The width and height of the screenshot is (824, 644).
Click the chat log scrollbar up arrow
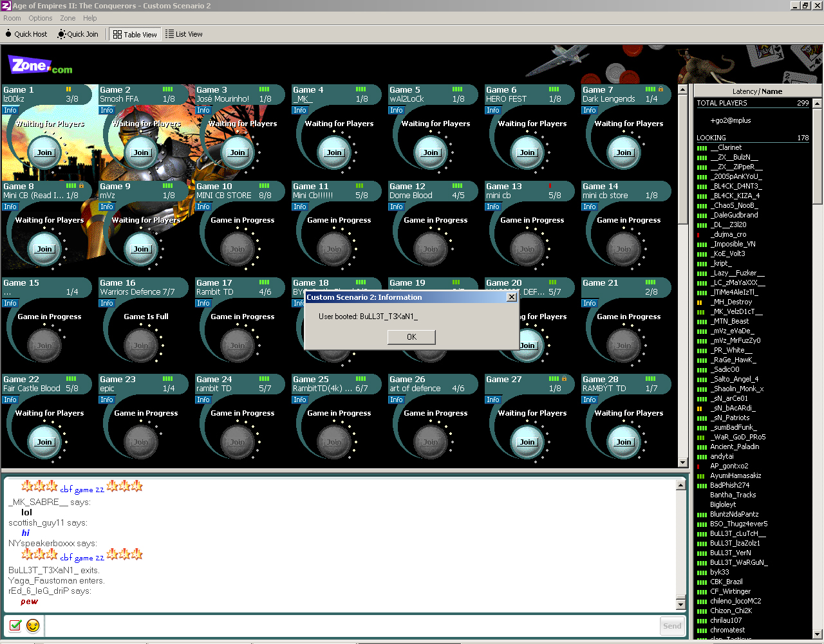tap(680, 484)
